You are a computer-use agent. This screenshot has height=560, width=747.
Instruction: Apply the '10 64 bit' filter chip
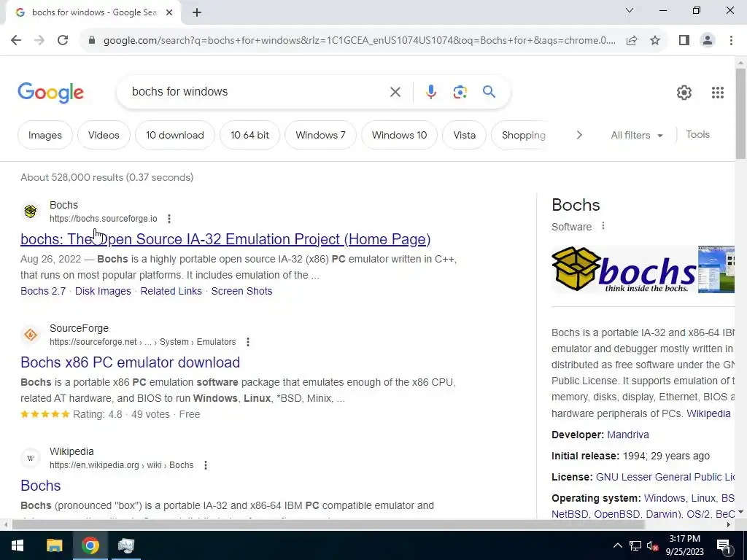[x=249, y=135]
